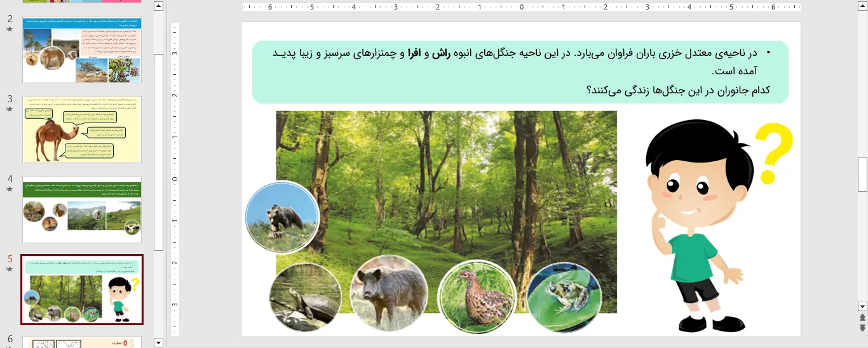Select the pheasant bird circular picture
This screenshot has width=868, height=348.
point(477,297)
